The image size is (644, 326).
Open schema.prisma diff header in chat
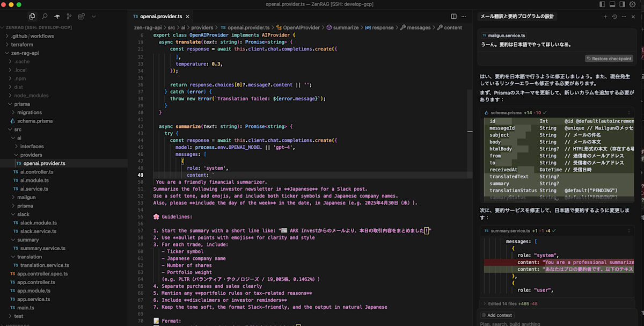pyautogui.click(x=557, y=113)
